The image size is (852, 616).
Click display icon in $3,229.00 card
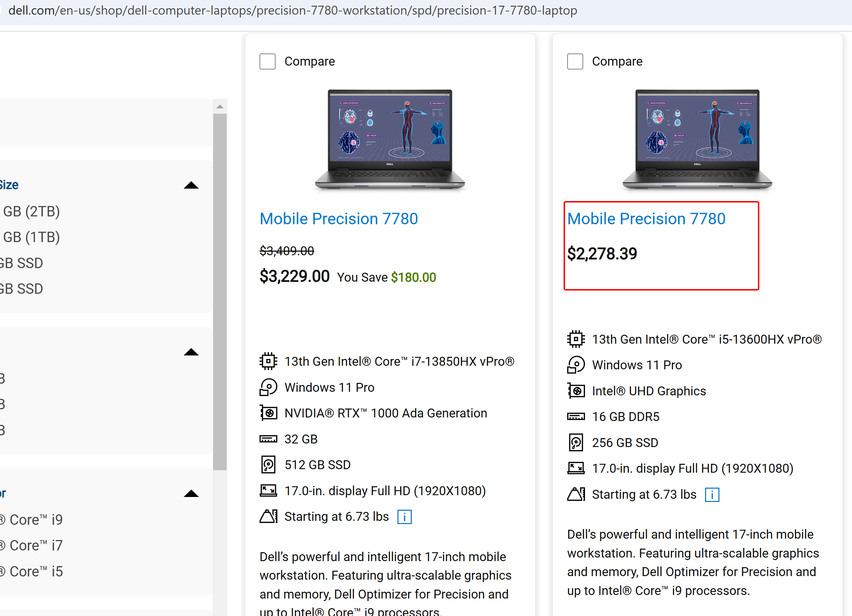pyautogui.click(x=268, y=491)
